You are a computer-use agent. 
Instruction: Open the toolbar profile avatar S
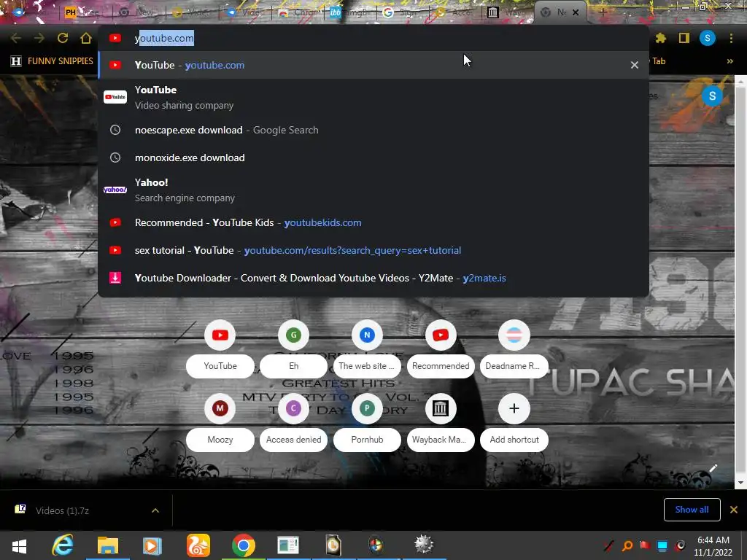pos(708,38)
